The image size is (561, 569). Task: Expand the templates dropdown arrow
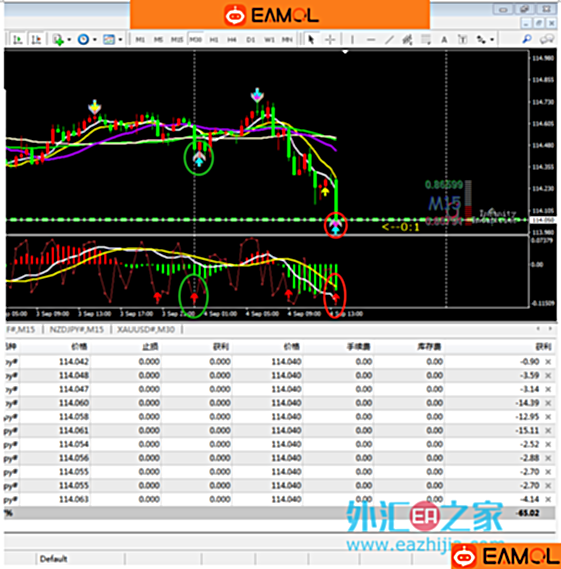pos(120,39)
